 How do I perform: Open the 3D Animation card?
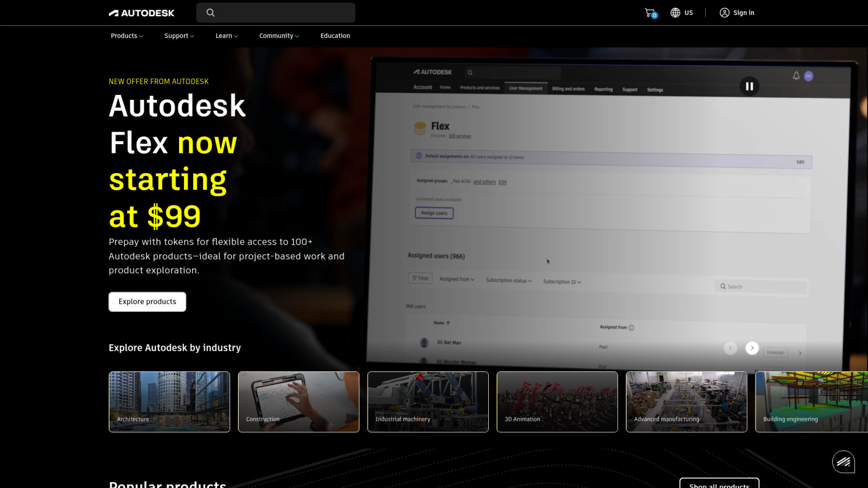coord(557,402)
